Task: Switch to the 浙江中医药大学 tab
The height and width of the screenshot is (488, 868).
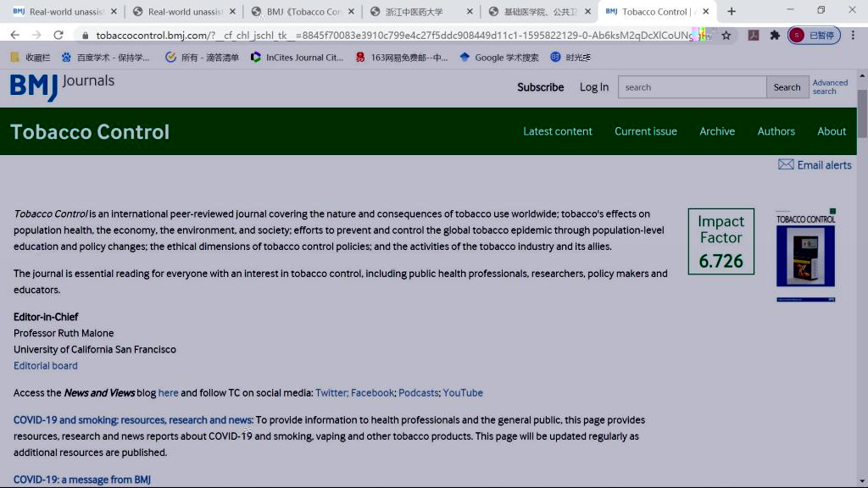Action: pyautogui.click(x=422, y=12)
